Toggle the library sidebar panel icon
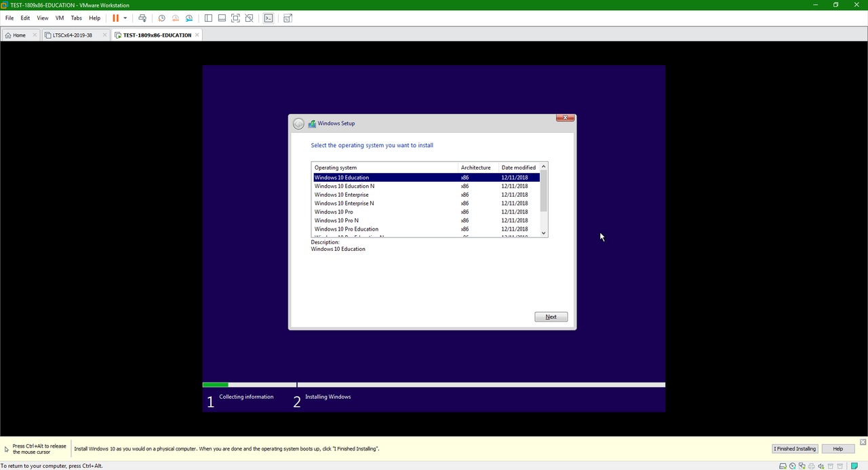The width and height of the screenshot is (868, 470). pyautogui.click(x=208, y=18)
